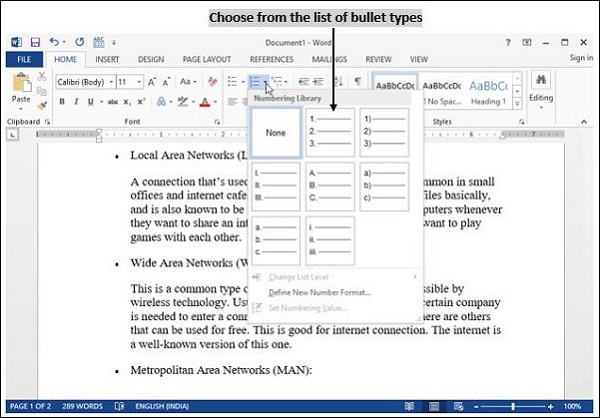Image resolution: width=600 pixels, height=418 pixels.
Task: Click Sign in link
Action: click(x=580, y=59)
